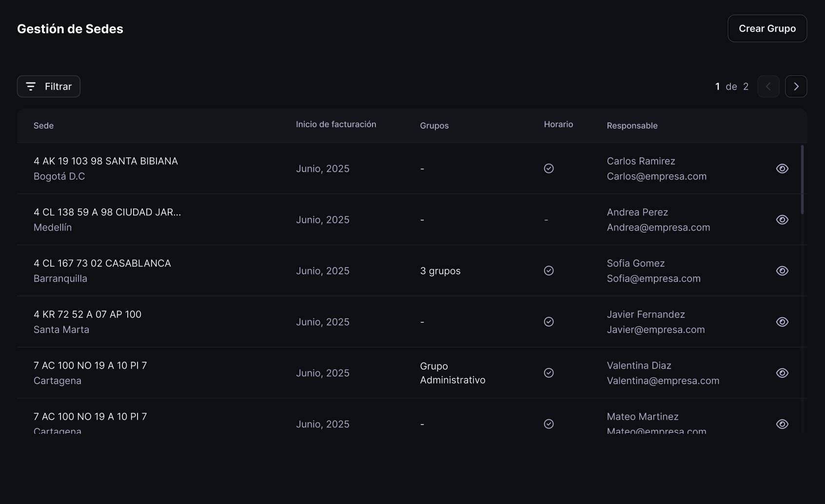Click Junio, 2025 in Sofia Gomez row

pyautogui.click(x=323, y=271)
